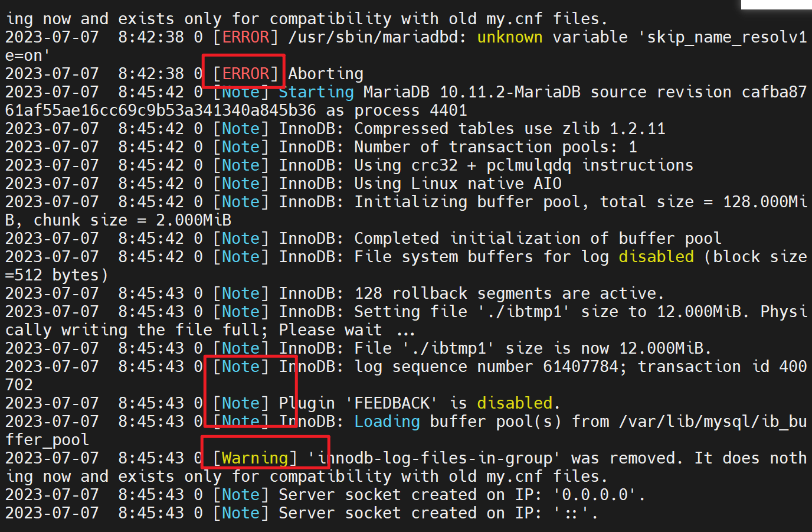Image resolution: width=812 pixels, height=532 pixels.
Task: Click the highlighted 'Starting' word
Action: 316,92
